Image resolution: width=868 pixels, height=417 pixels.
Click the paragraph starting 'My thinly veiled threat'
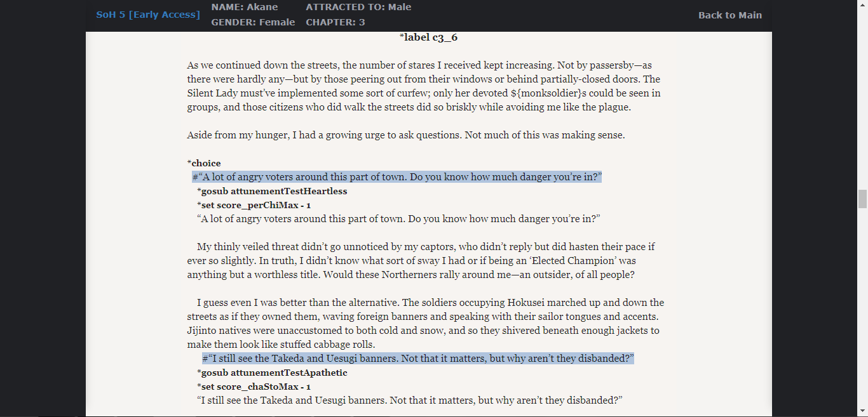421,260
